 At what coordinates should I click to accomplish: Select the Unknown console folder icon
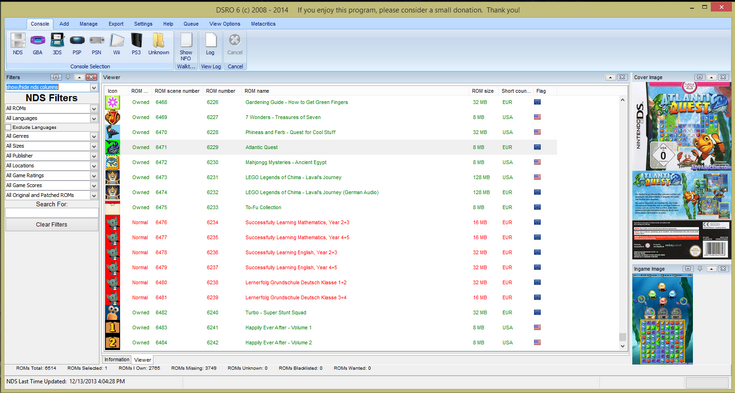coord(158,41)
